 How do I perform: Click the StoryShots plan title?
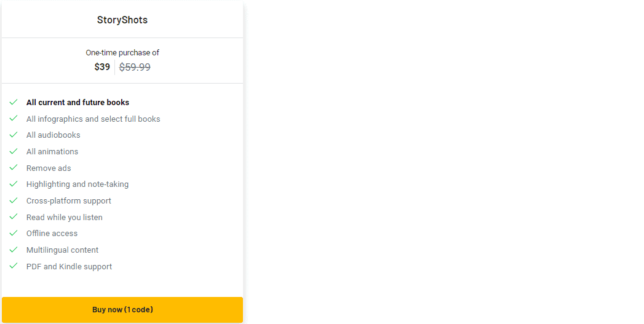122,20
